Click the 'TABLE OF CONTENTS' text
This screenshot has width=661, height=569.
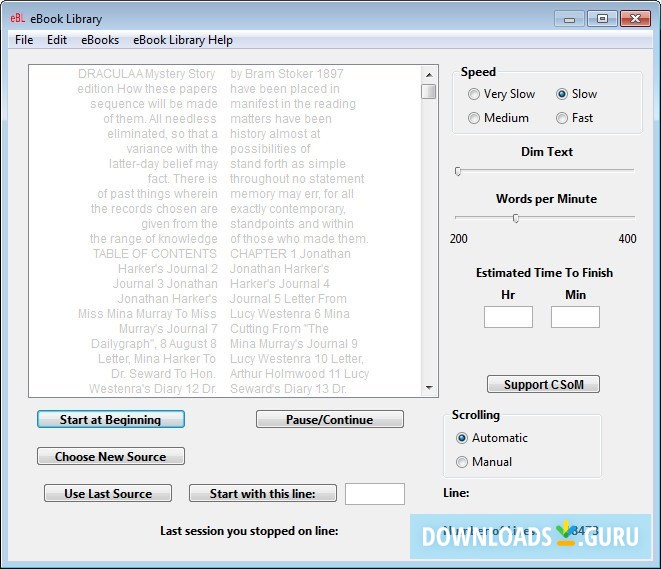(155, 254)
